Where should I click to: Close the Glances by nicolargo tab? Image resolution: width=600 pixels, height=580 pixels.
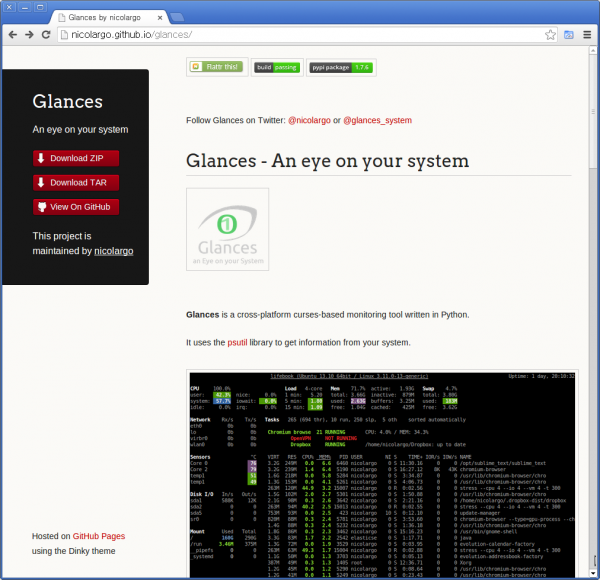coord(160,18)
